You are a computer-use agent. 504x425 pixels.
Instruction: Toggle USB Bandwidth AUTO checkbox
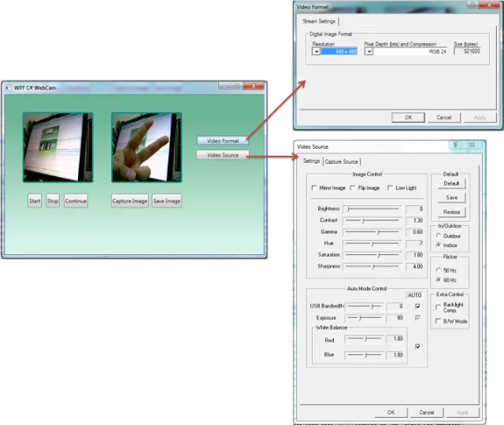coord(417,306)
